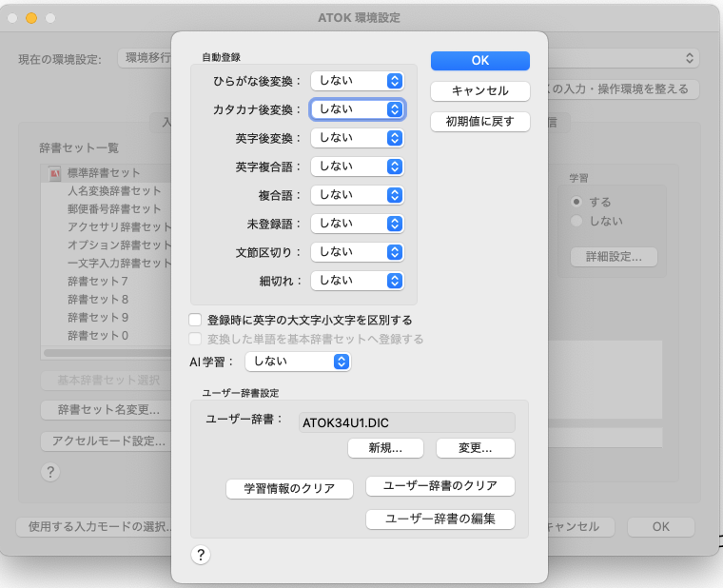Click 初期値に戻す to reset defaults

tap(480, 121)
